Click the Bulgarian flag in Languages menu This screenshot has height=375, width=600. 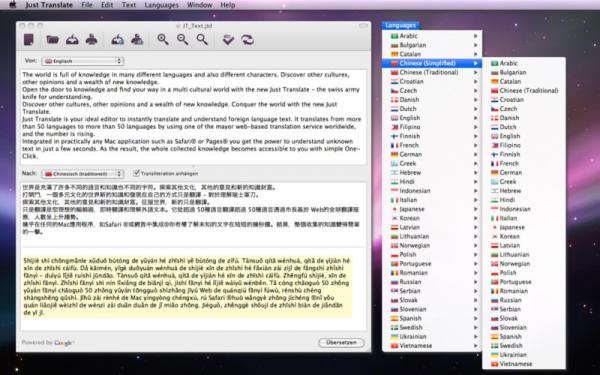(x=394, y=45)
